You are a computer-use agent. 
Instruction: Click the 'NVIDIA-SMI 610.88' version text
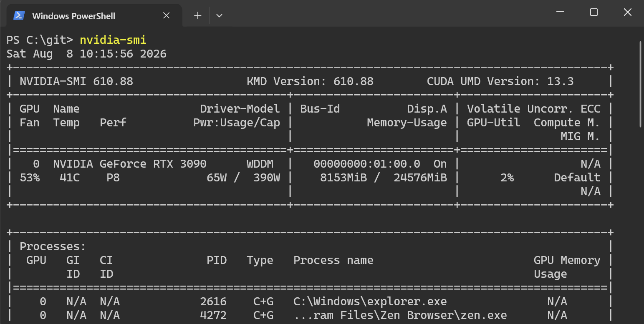tap(76, 81)
